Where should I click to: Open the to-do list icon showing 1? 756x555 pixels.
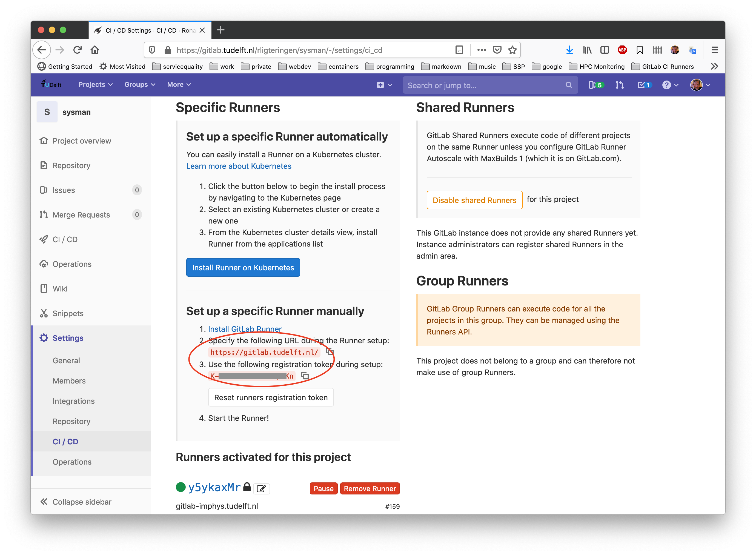644,85
